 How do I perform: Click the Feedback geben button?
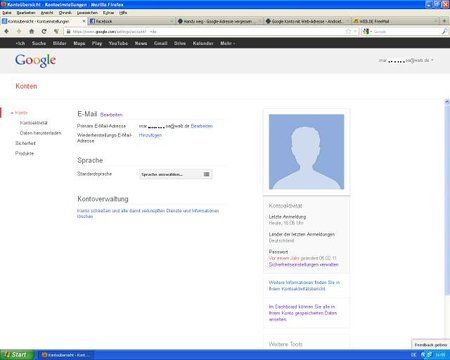(431, 345)
